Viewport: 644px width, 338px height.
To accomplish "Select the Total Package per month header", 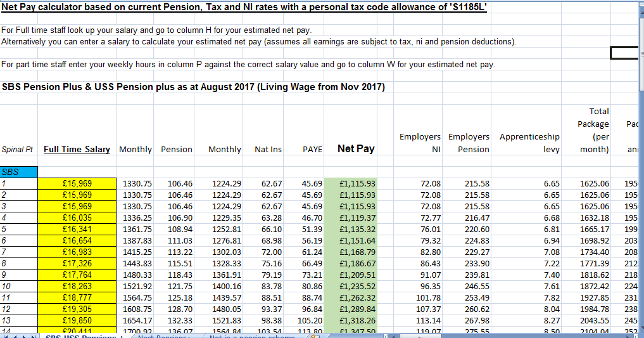I will pos(594,131).
